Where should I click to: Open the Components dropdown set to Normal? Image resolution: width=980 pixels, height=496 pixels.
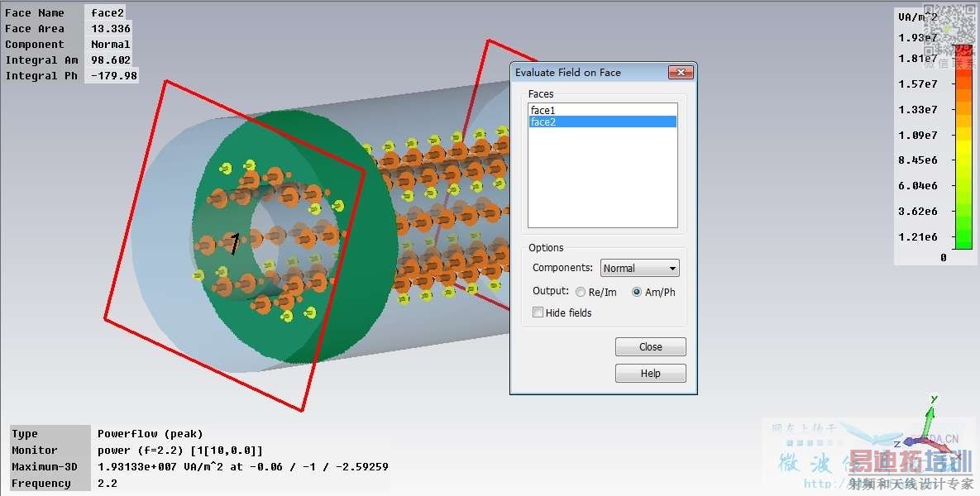(639, 268)
